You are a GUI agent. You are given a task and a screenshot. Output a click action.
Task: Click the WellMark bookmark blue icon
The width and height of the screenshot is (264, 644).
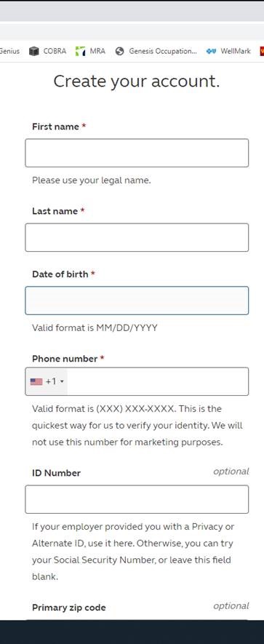211,52
